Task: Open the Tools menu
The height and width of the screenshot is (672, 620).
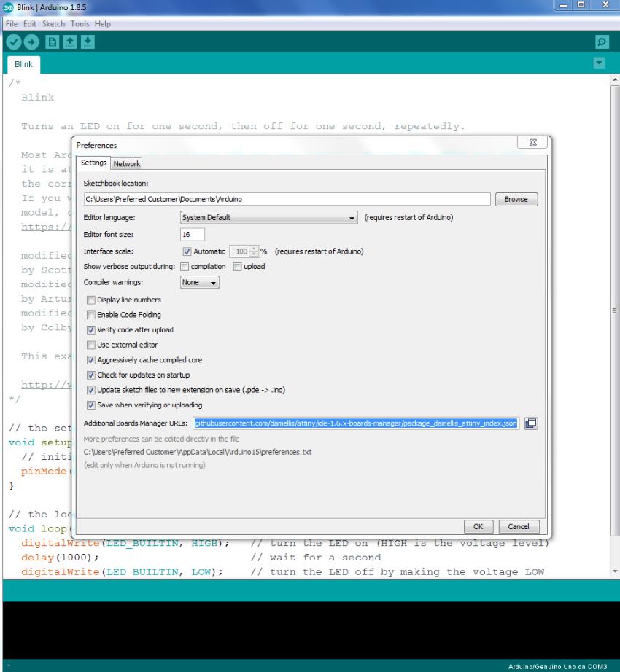Action: tap(80, 24)
